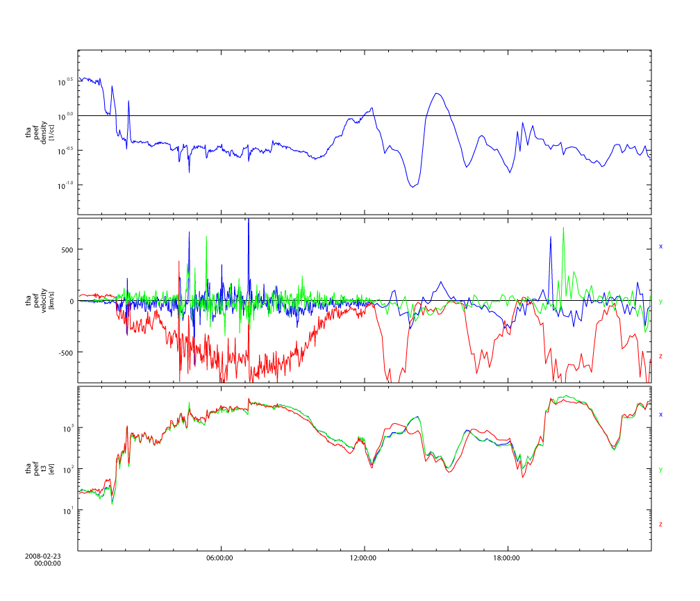The image size is (700, 601).
Task: Select the red z legend label in t3 panel
Action: click(660, 524)
